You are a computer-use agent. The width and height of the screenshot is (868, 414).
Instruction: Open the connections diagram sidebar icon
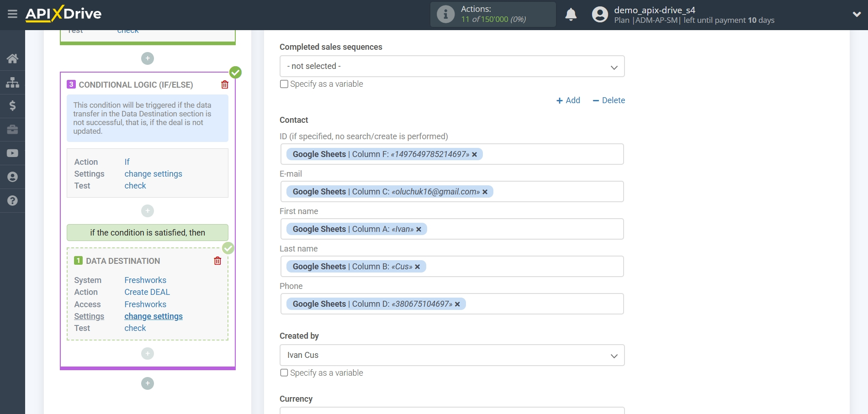click(x=12, y=82)
